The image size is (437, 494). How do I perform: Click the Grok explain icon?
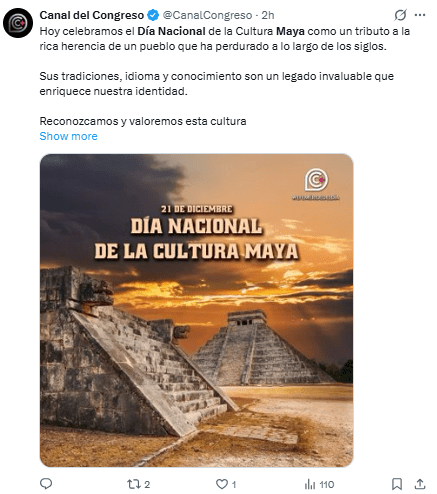pos(400,15)
